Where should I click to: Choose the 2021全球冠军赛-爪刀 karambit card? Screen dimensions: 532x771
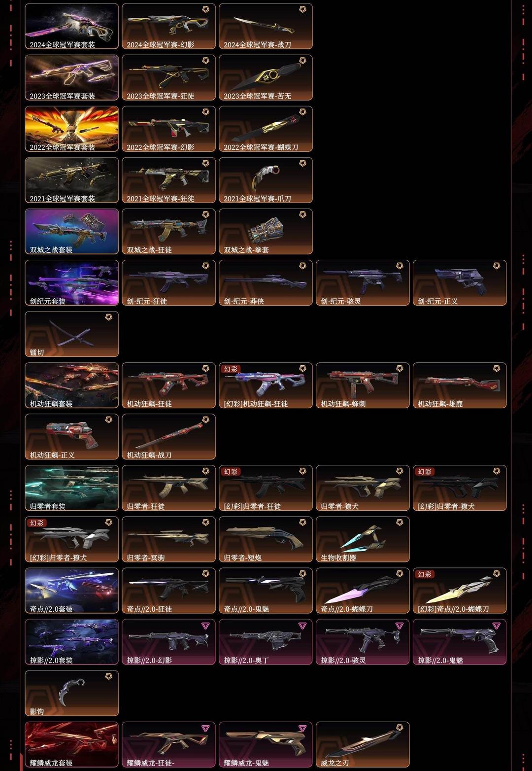coord(266,180)
